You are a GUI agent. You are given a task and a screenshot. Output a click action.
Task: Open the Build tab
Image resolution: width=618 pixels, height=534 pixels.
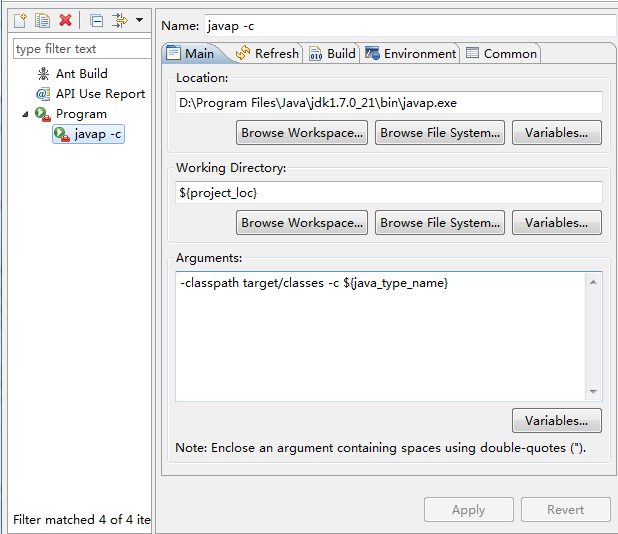pos(332,53)
